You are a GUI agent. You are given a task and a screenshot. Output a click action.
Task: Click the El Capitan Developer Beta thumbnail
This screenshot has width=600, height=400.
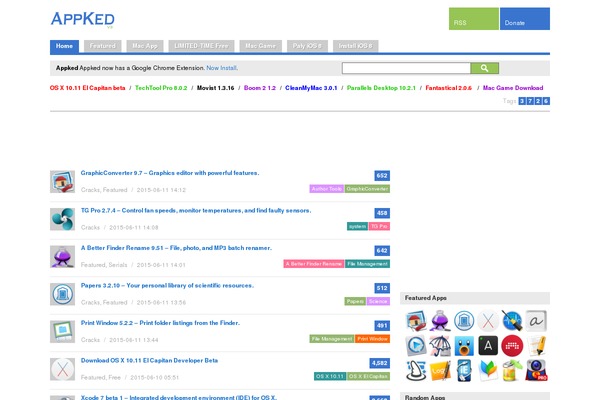[62, 369]
